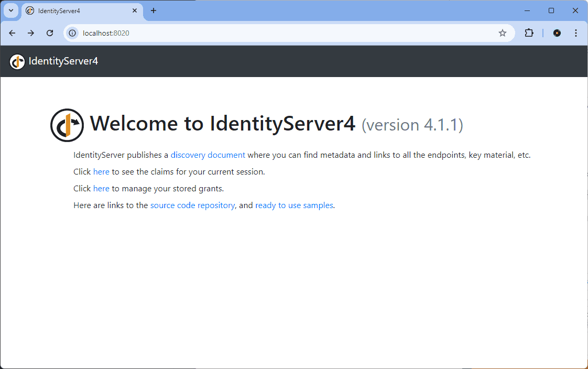Click the browser forward arrow
The image size is (588, 369).
pos(31,33)
